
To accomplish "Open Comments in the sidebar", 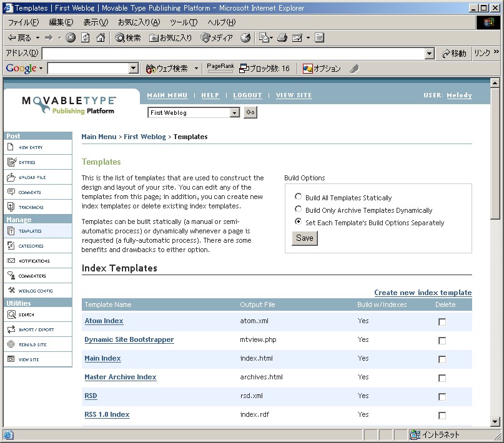I will (37, 192).
